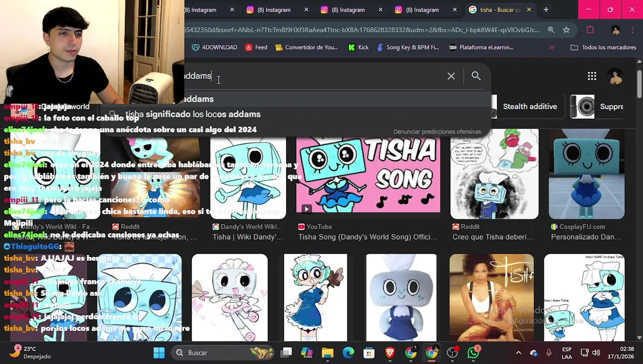Open Task View from taskbar
Image resolution: width=643 pixels, height=364 pixels.
pos(287,353)
